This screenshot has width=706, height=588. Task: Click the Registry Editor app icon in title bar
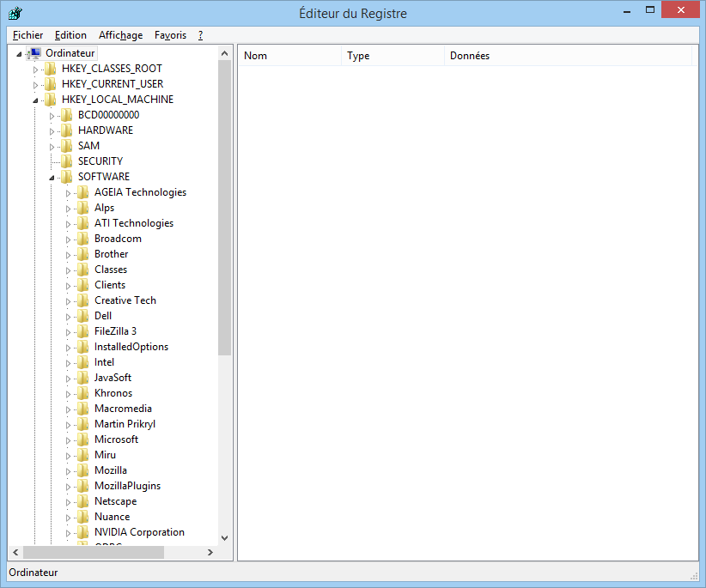[15, 13]
